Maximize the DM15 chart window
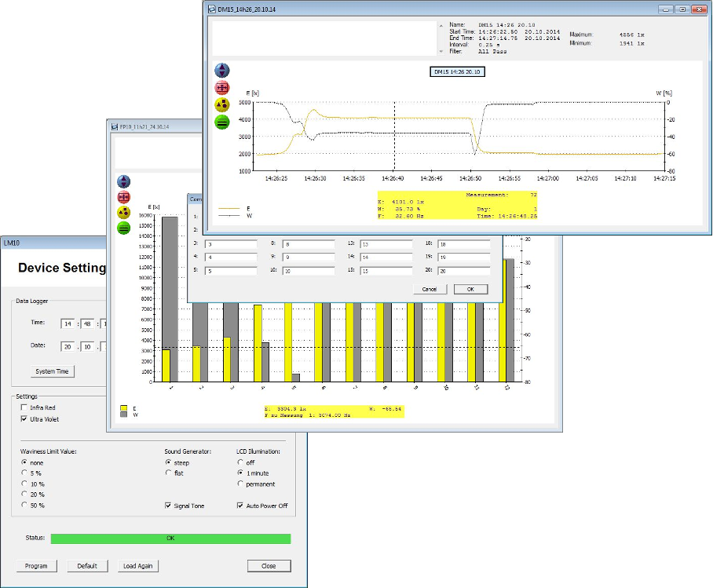713x588 pixels. coord(682,9)
